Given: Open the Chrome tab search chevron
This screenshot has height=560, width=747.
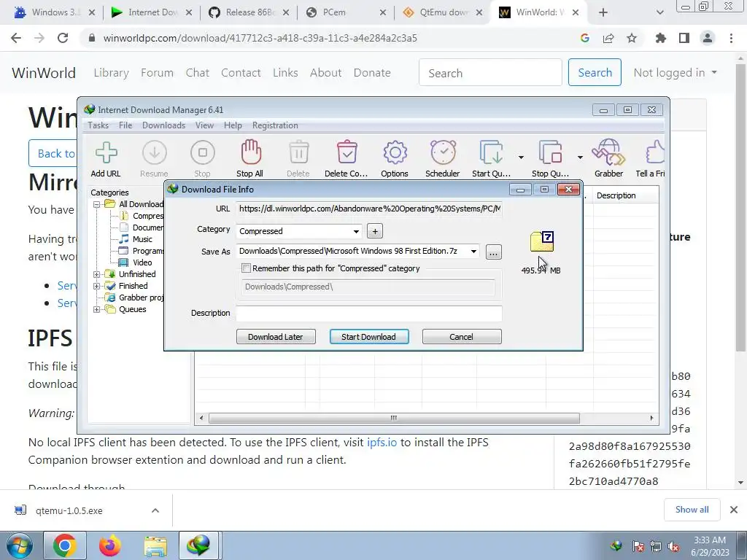Looking at the screenshot, I should 659,12.
